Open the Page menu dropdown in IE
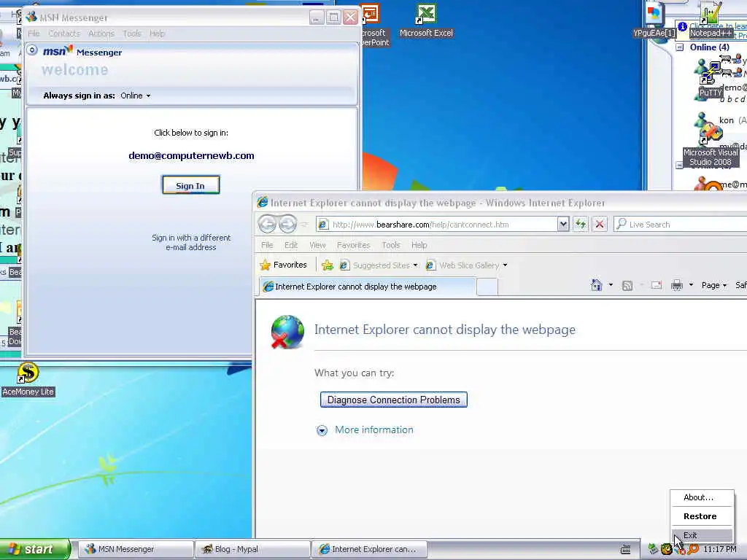This screenshot has width=747, height=560. coord(713,285)
